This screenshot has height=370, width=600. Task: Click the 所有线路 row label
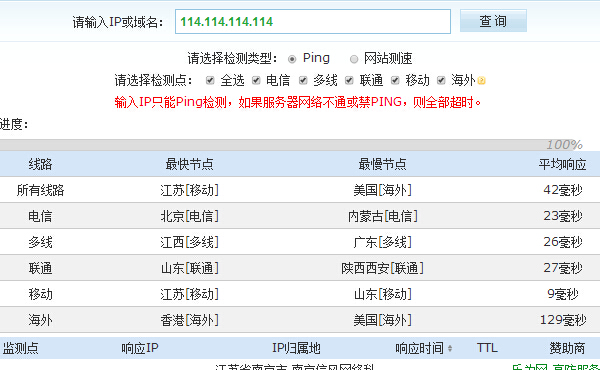[40, 190]
